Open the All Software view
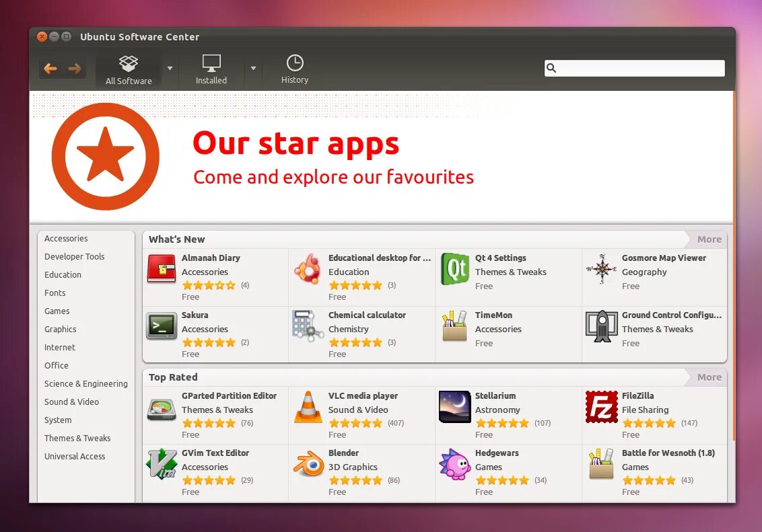The width and height of the screenshot is (762, 532). [x=129, y=69]
